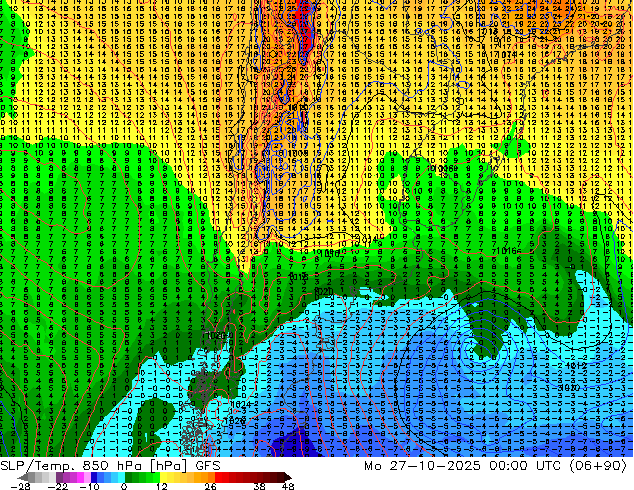
Task: Click the 1028 isobar label on the map
Action: (235, 420)
